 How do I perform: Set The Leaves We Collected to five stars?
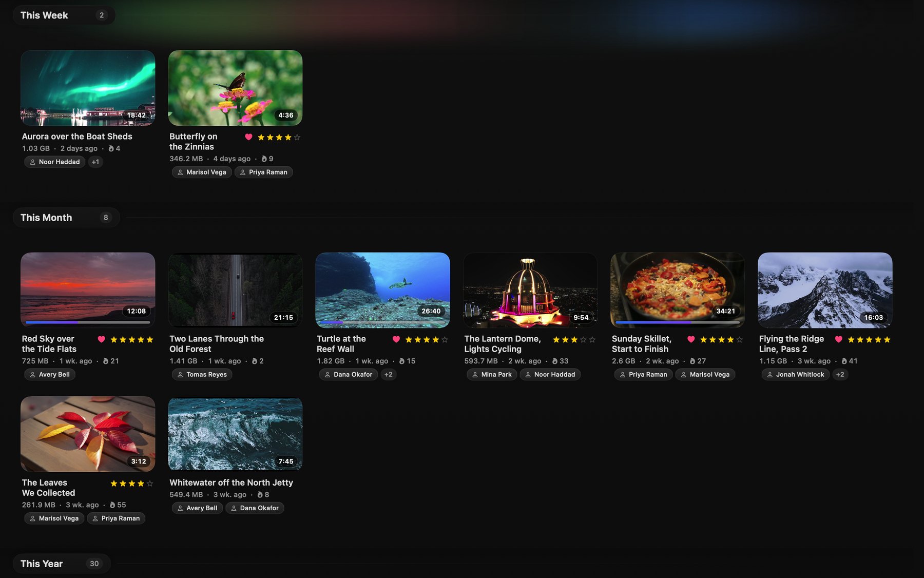tap(150, 484)
